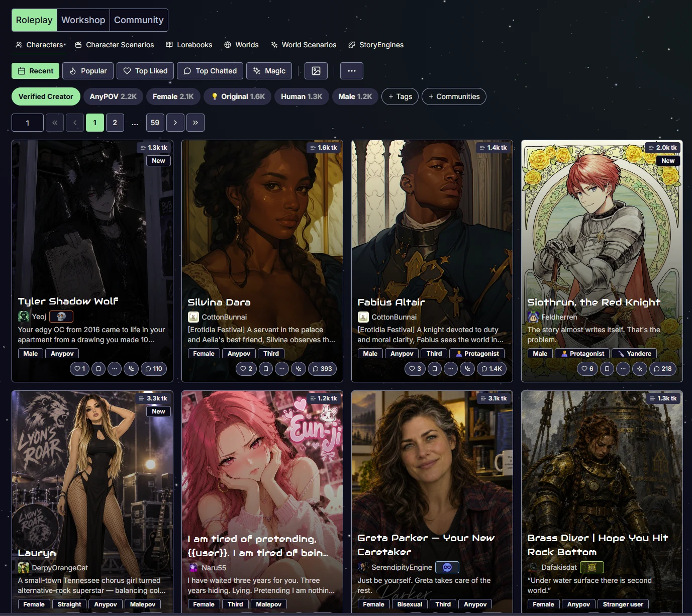Switch to the Workshop tab
This screenshot has width=692, height=616.
[83, 20]
